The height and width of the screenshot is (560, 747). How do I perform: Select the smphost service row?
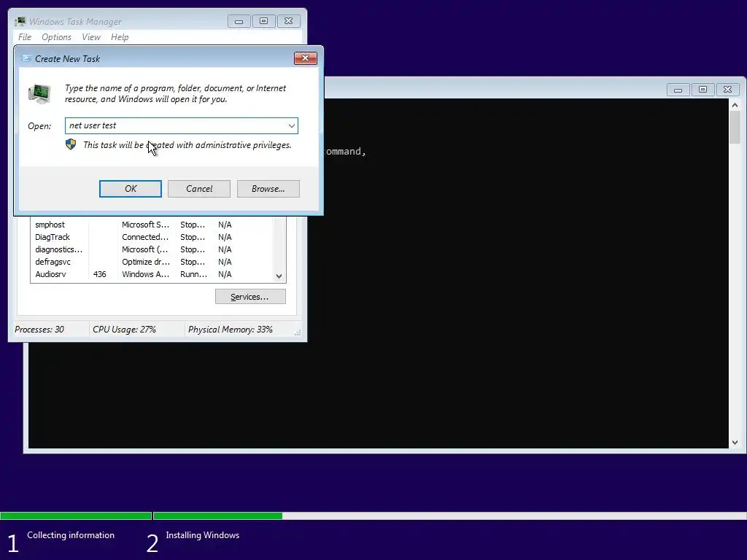coord(152,225)
